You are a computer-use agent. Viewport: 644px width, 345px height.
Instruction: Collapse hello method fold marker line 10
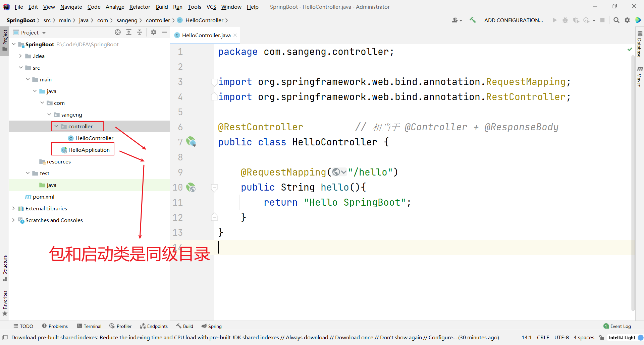tap(214, 187)
